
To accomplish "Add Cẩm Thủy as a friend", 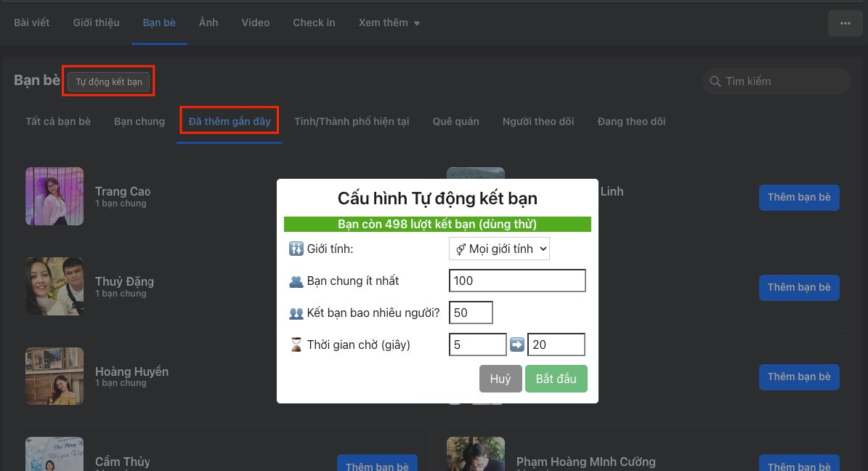I will tap(377, 464).
